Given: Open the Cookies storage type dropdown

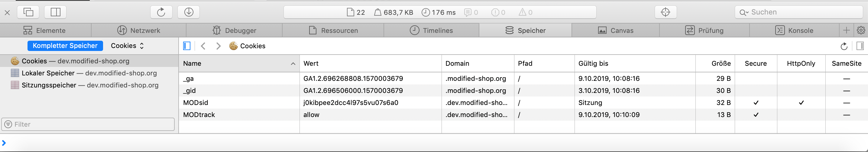Looking at the screenshot, I should pyautogui.click(x=127, y=46).
